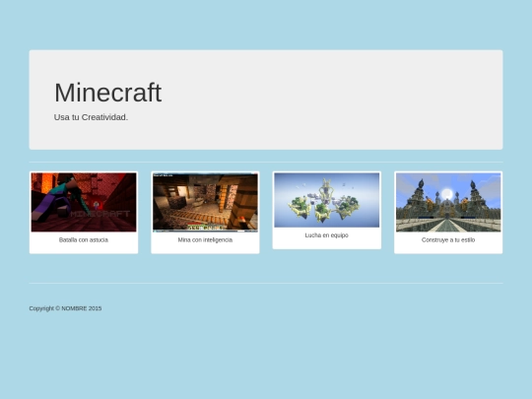The height and width of the screenshot is (399, 532).
Task: Click the caption 'Construye a tu estilo'
Action: point(448,239)
